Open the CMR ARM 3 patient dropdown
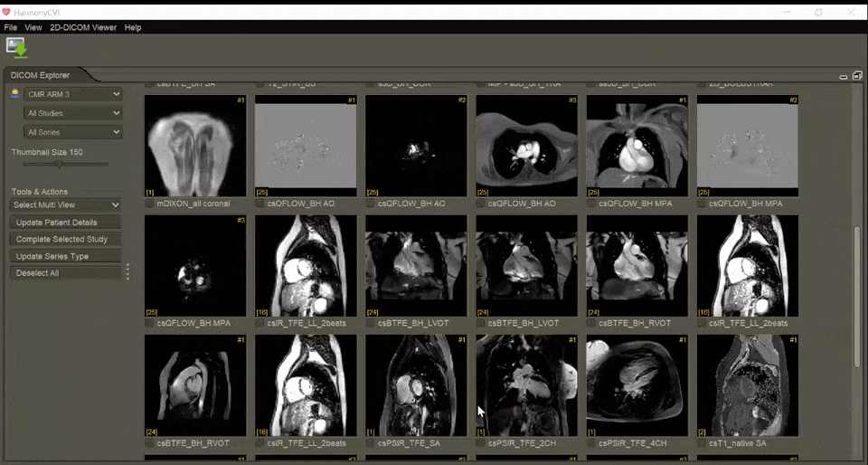 [x=73, y=94]
